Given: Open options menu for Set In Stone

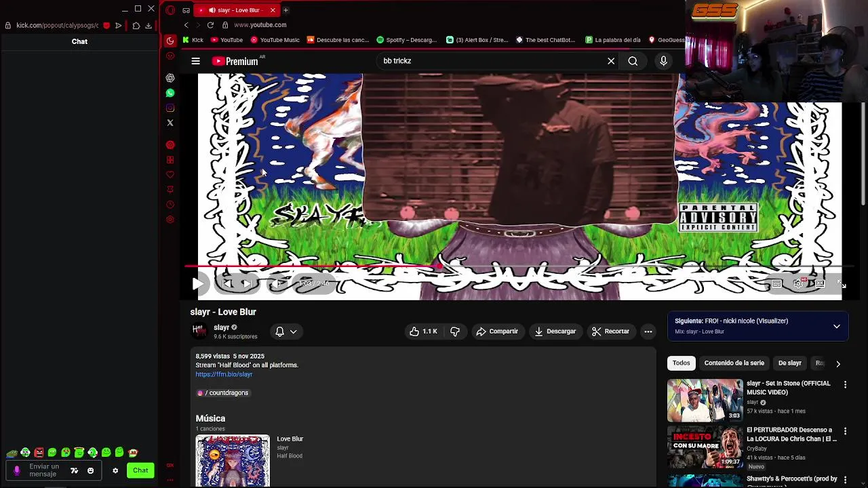Looking at the screenshot, I should (x=845, y=385).
